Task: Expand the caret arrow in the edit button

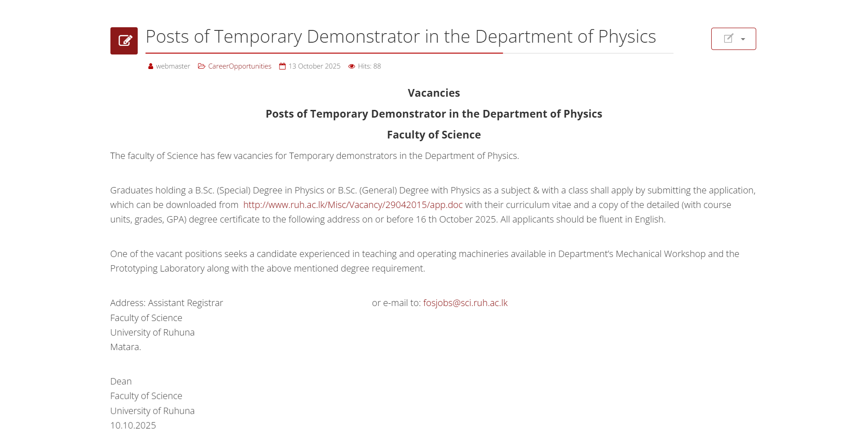Action: (743, 39)
